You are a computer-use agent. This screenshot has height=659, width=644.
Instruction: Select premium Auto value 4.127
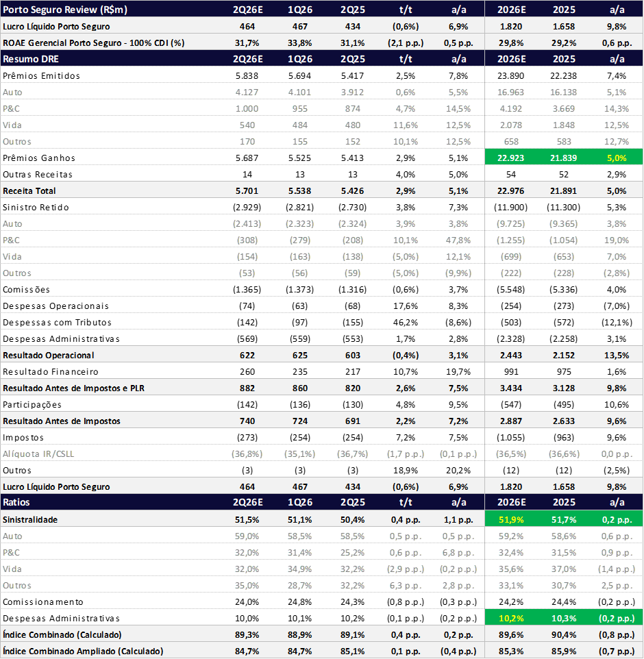tap(247, 92)
